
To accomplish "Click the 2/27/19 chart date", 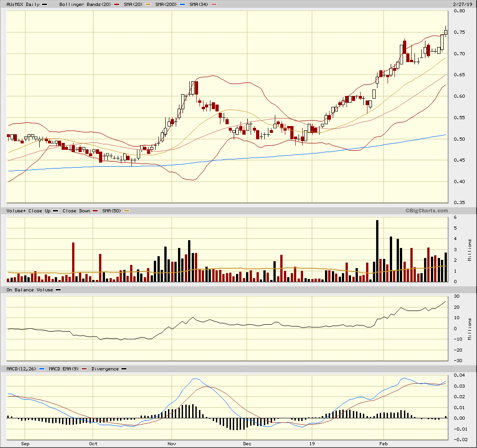I will pos(462,4).
